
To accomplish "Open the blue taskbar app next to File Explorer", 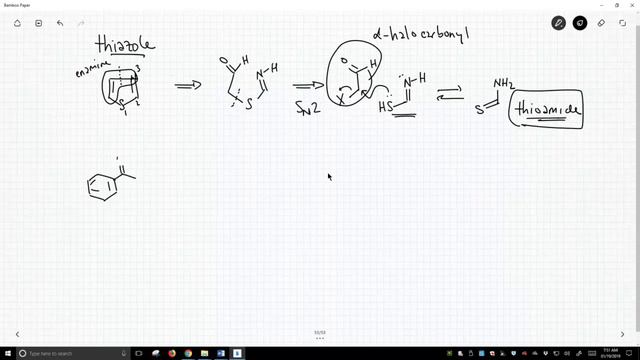I will point(221,353).
